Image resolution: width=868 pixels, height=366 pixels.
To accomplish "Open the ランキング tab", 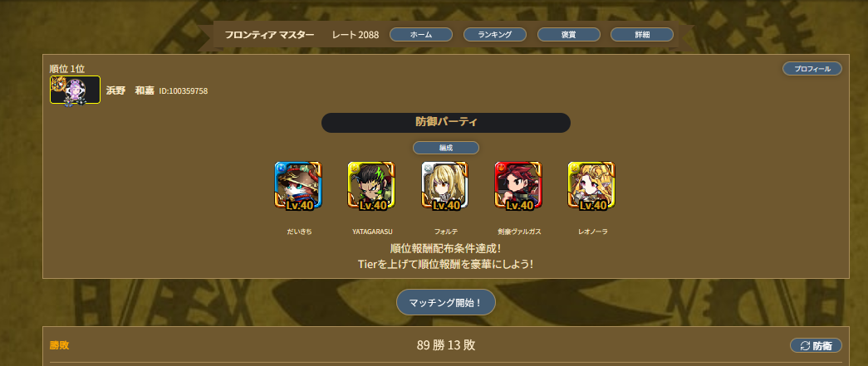I will pyautogui.click(x=495, y=35).
